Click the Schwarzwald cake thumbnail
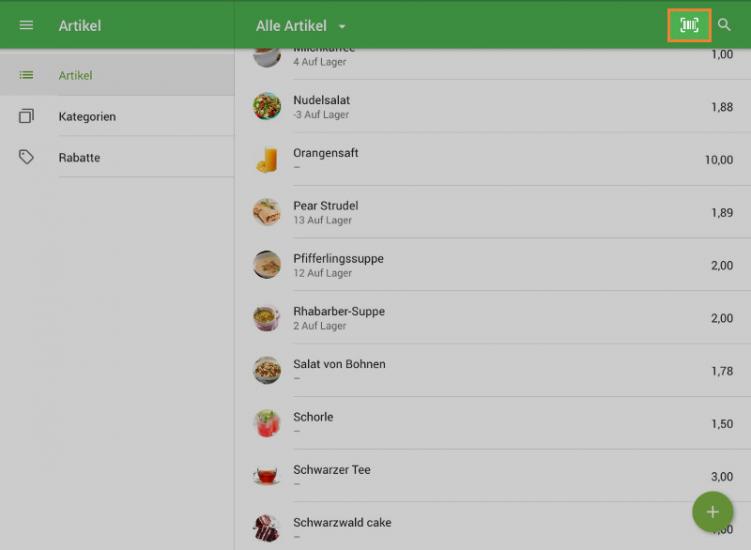 click(267, 528)
